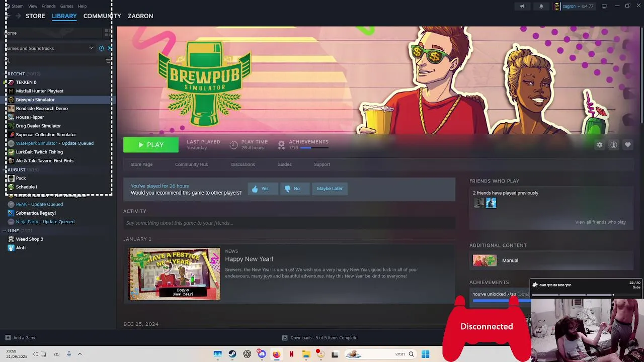Click the zagron profile avatar
Image resolution: width=644 pixels, height=362 pixels.
[x=557, y=6]
